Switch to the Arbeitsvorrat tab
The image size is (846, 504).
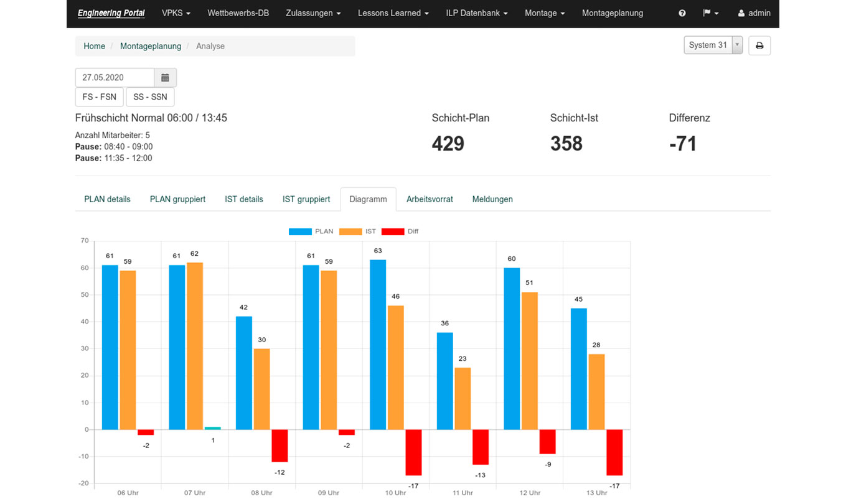click(430, 199)
